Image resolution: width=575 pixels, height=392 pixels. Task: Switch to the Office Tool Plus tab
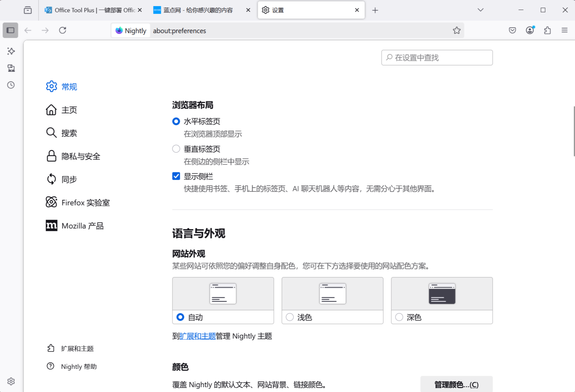click(91, 10)
